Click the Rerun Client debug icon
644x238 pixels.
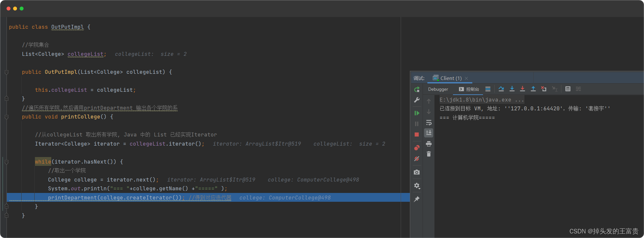coord(417,89)
